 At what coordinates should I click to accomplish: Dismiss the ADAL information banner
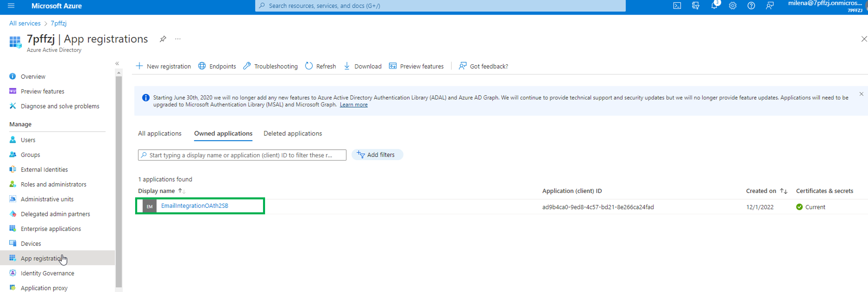tap(862, 94)
